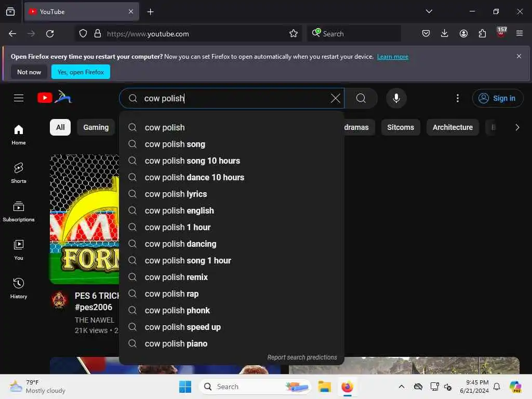
Task: Choose suggestion "cow polish lyrics"
Action: point(232,194)
